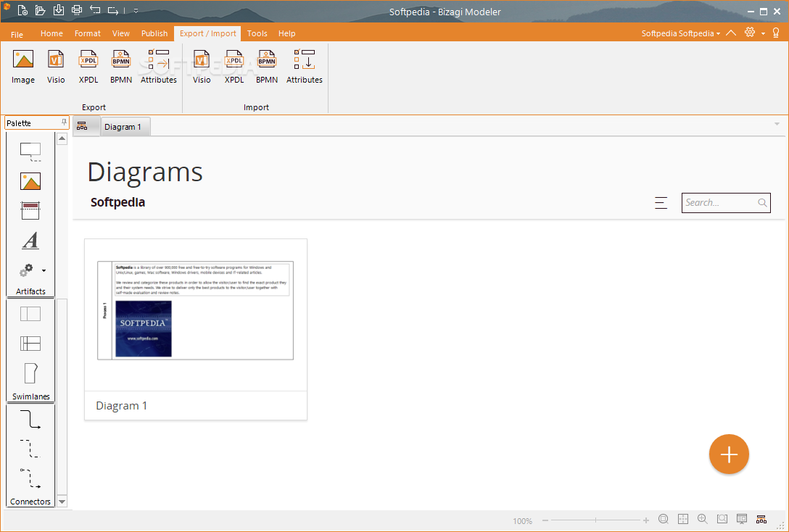Click Export Attributes icon

[x=159, y=67]
